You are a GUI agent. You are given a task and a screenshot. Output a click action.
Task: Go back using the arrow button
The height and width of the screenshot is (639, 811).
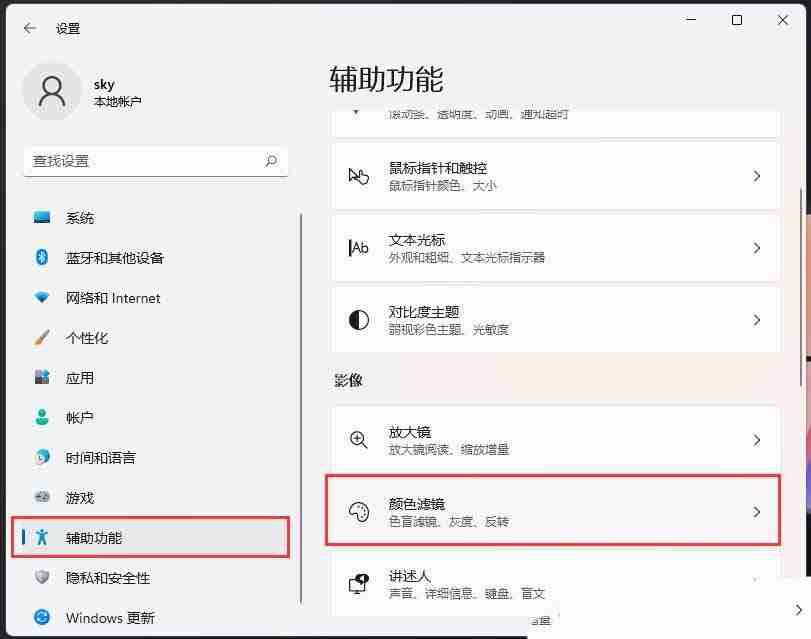27,28
